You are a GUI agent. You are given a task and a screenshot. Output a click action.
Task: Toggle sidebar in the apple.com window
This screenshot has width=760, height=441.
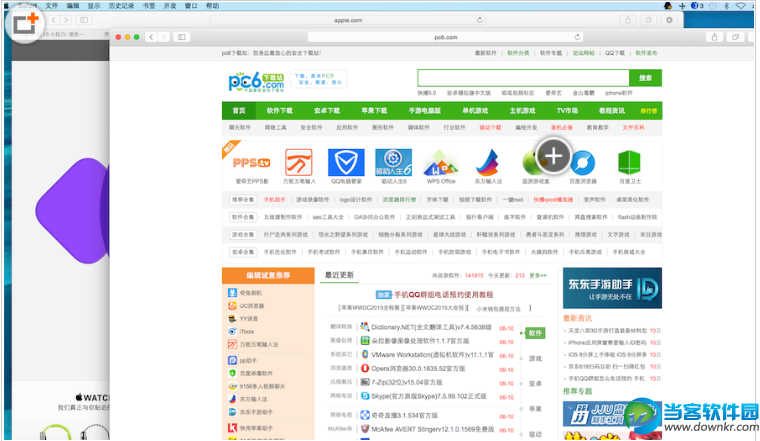coord(84,20)
